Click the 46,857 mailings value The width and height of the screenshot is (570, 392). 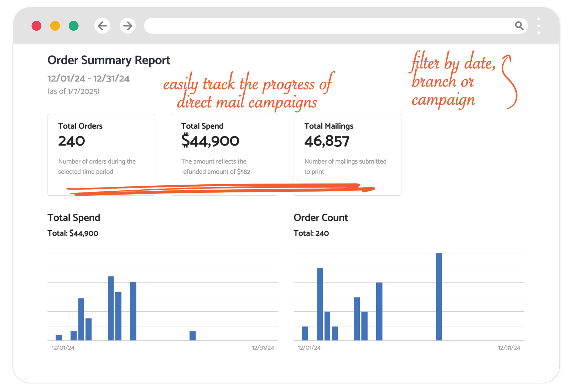click(327, 141)
